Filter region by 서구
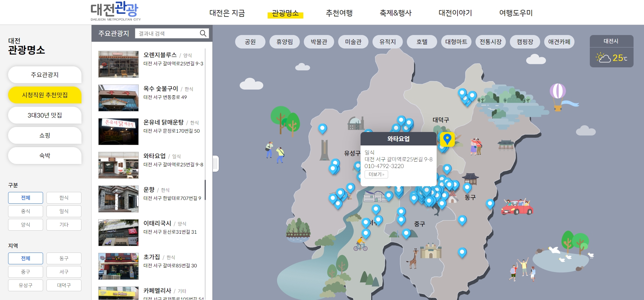Viewport: 644px width, 300px height. pyautogui.click(x=64, y=272)
